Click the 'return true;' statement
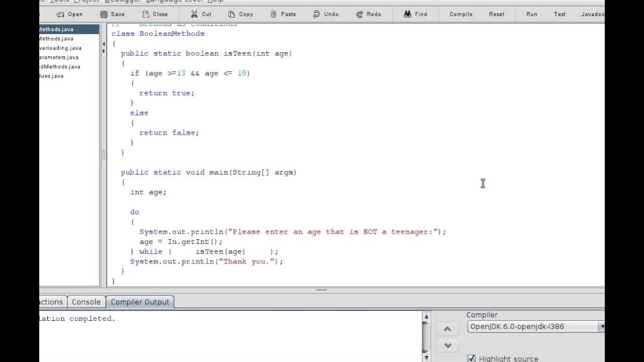This screenshot has height=362, width=644. (167, 93)
